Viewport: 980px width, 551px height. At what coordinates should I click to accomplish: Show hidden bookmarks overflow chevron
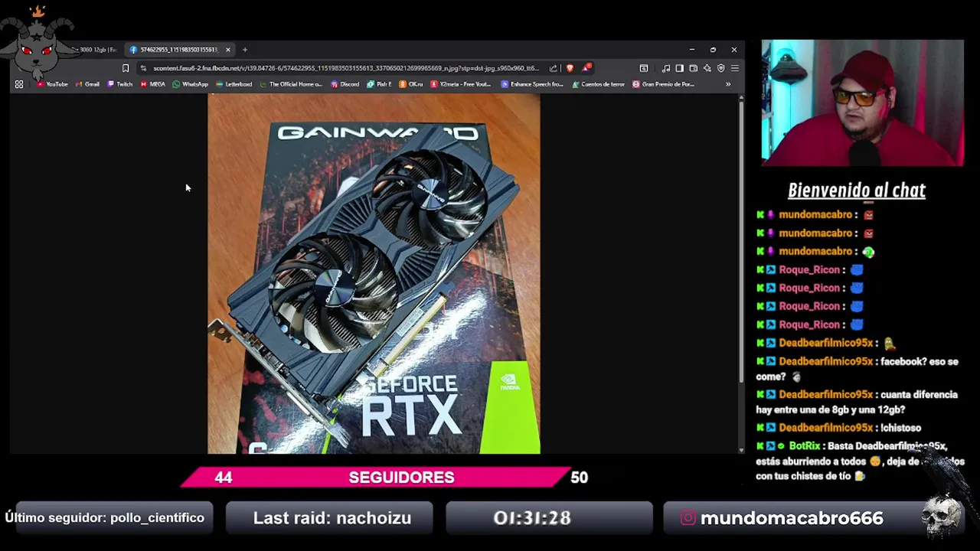(728, 84)
